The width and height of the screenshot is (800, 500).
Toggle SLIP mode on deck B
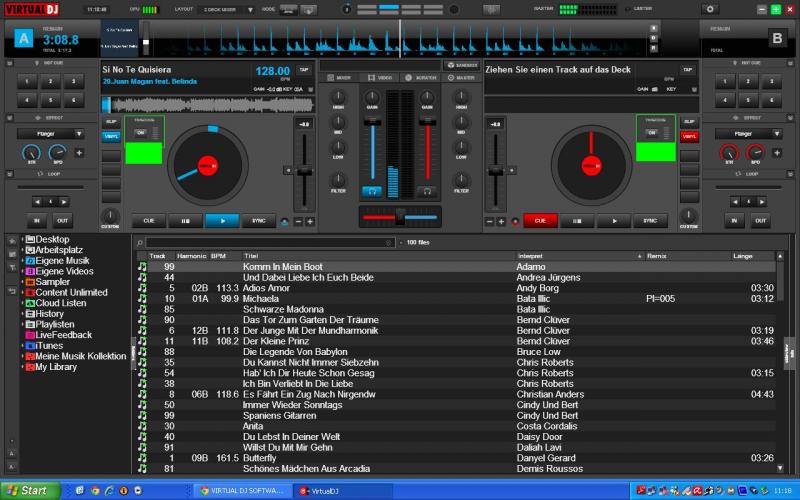tap(688, 122)
